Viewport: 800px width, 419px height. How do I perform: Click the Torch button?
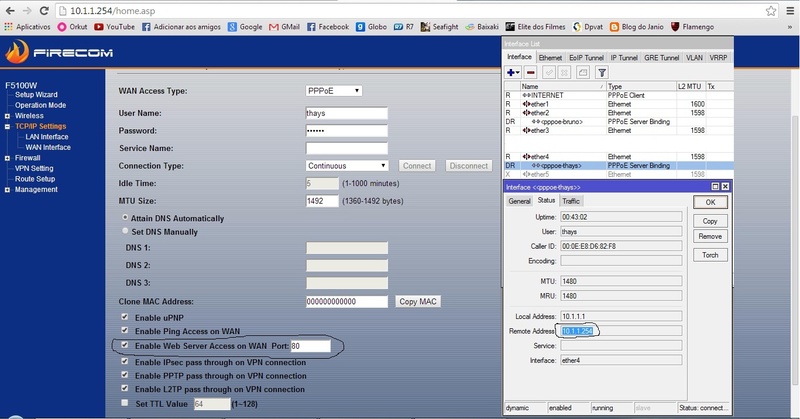[710, 255]
